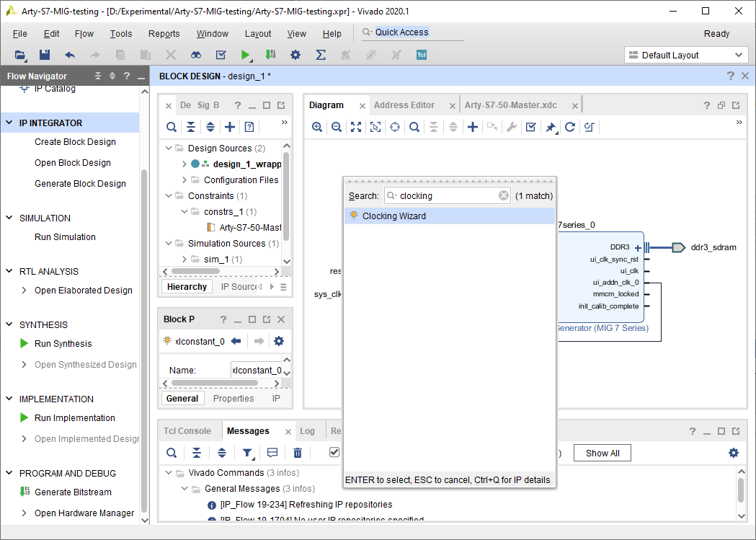
Task: Click Generate Bitstream in Flow Navigator
Action: (73, 492)
